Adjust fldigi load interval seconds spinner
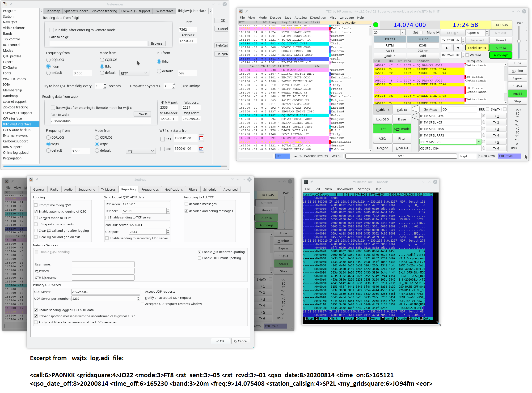 pos(105,86)
